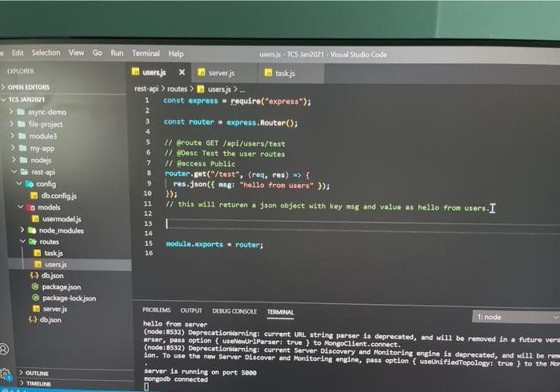
Task: Expand the node_modules folder chevron
Action: [x=22, y=230]
